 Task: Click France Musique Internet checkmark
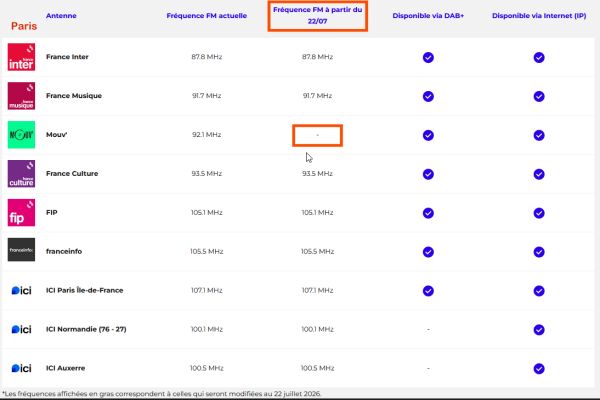tap(539, 96)
